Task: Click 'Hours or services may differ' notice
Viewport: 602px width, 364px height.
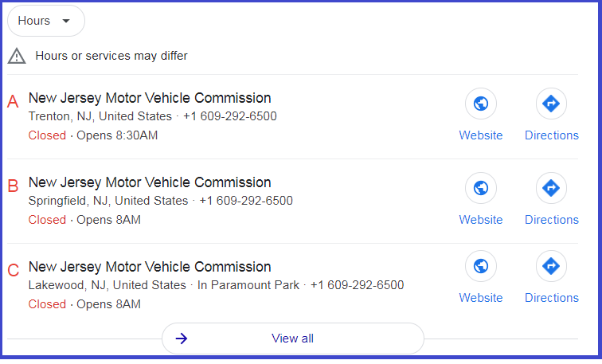Action: (x=111, y=56)
